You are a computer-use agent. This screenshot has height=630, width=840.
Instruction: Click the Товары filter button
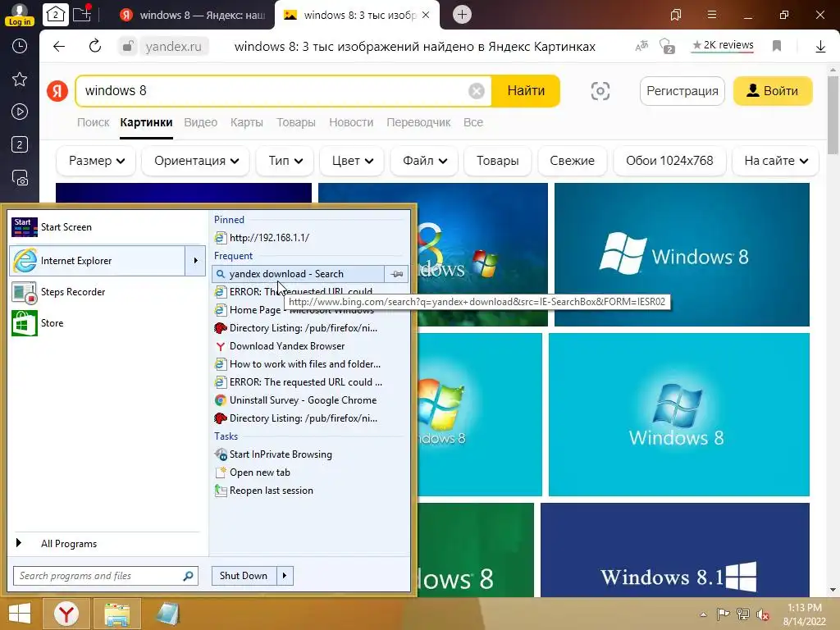point(497,161)
